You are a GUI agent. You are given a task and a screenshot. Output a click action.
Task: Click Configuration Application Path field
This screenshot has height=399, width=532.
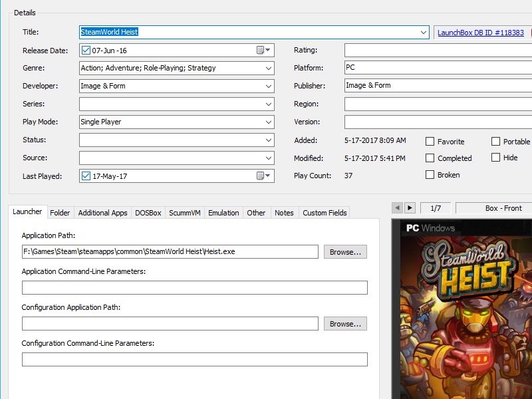170,324
